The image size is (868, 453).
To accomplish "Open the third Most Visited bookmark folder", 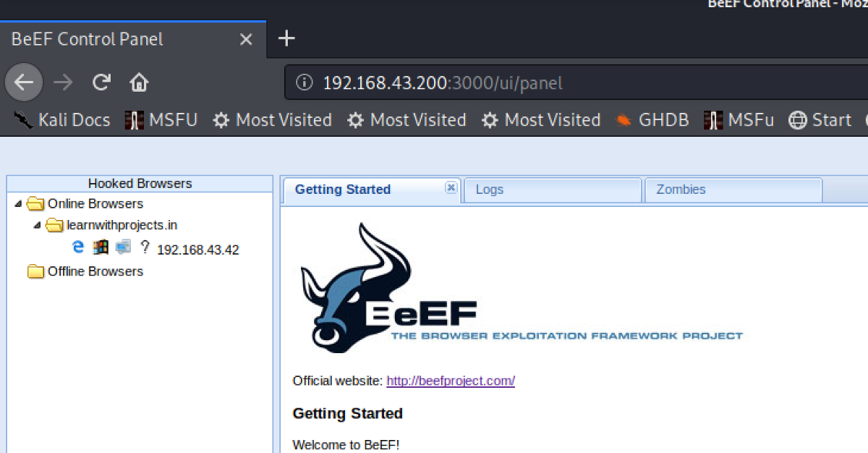I will pyautogui.click(x=541, y=120).
